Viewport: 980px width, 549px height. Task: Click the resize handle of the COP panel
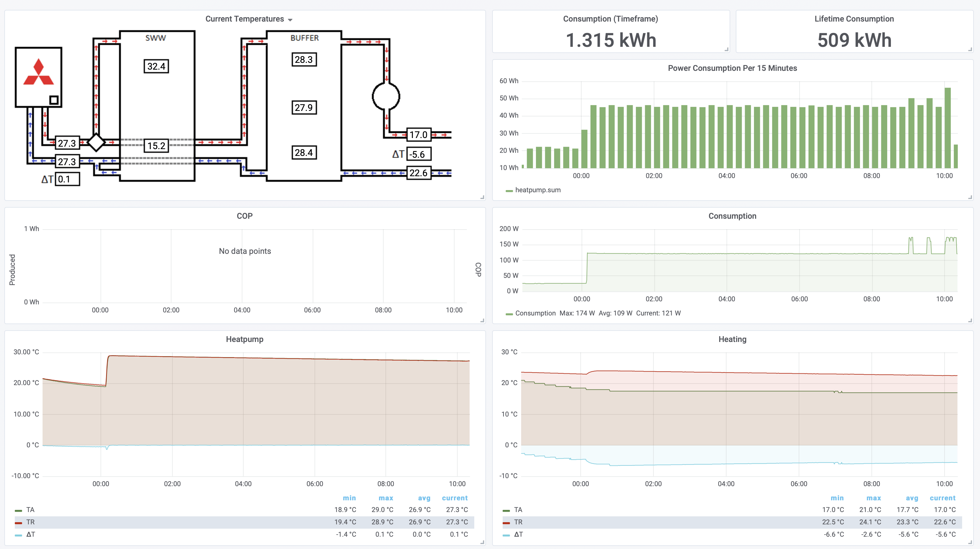[x=482, y=320]
